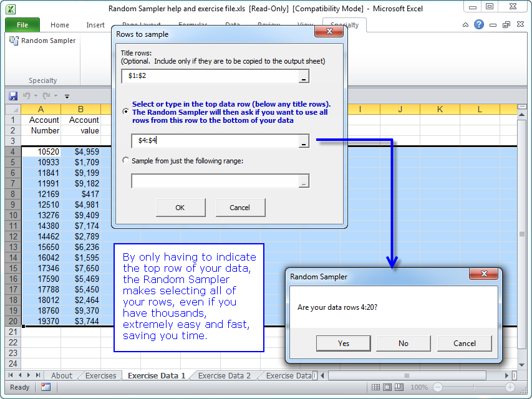Choose 'Sample from just the following range' radio

[126, 160]
